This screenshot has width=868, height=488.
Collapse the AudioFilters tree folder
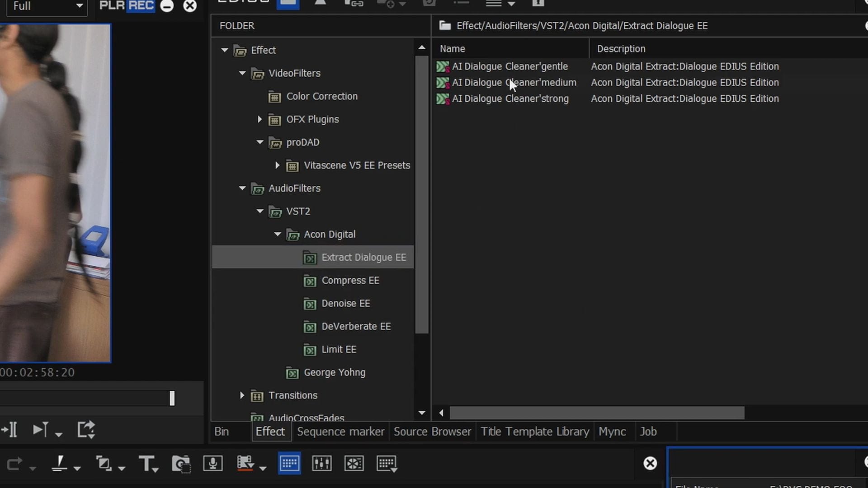coord(242,188)
